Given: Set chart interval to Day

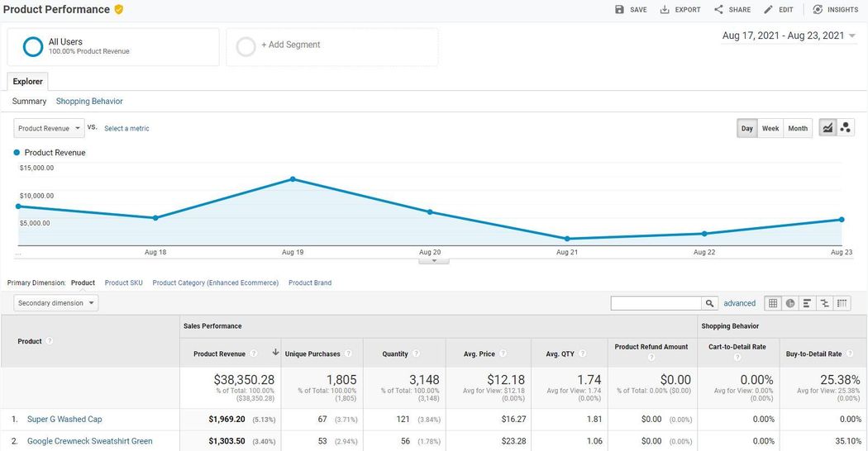Looking at the screenshot, I should [x=747, y=129].
